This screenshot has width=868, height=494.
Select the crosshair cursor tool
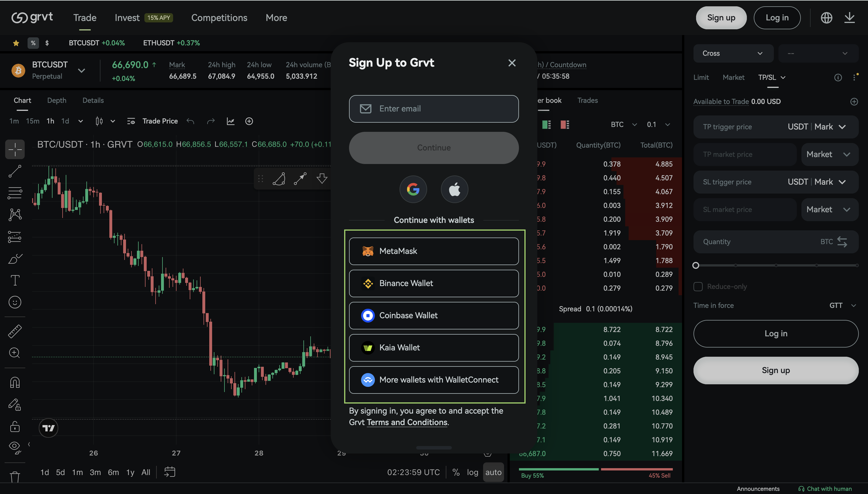[15, 149]
